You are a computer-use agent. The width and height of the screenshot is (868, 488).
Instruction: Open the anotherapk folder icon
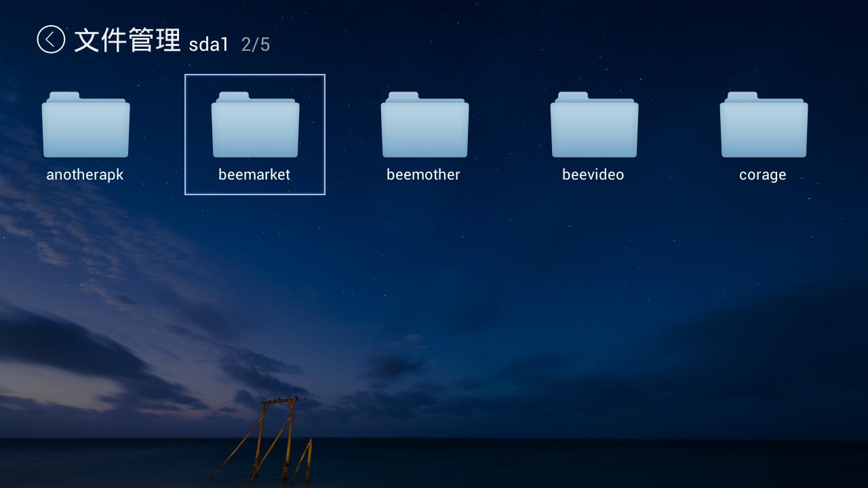pos(85,125)
